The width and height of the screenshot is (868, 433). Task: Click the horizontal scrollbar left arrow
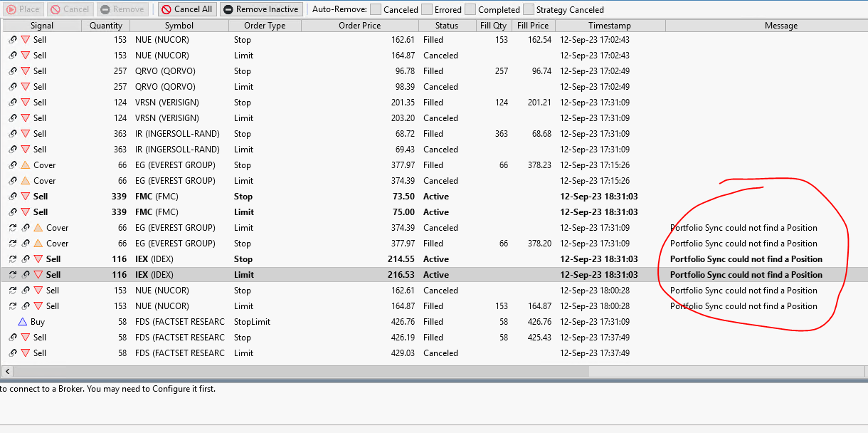click(8, 371)
